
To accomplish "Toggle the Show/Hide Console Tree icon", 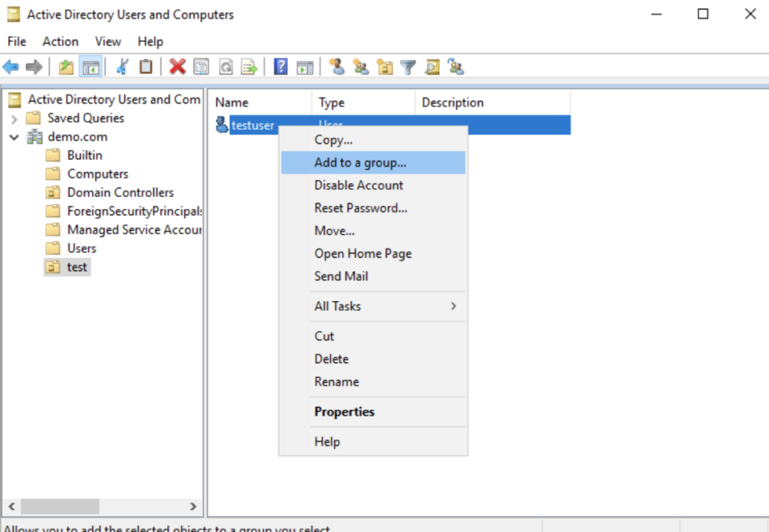I will point(91,66).
